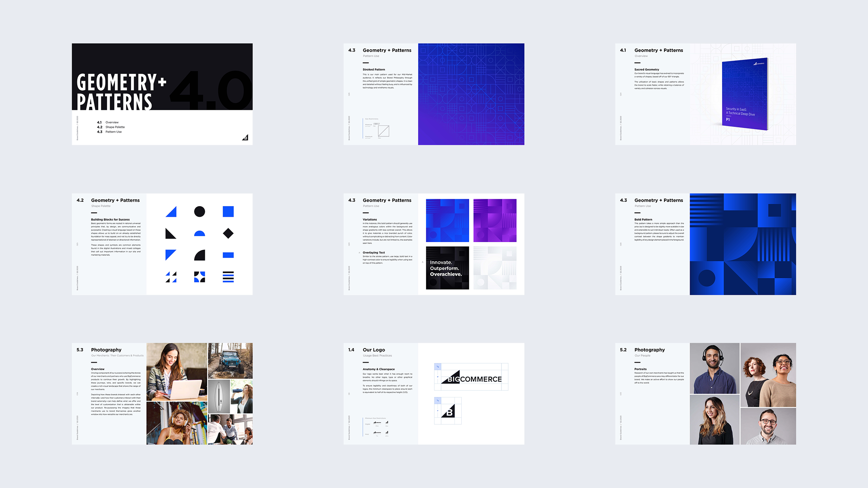The image size is (868, 488).
Task: Click the striped black and blue lines shape
Action: click(228, 277)
